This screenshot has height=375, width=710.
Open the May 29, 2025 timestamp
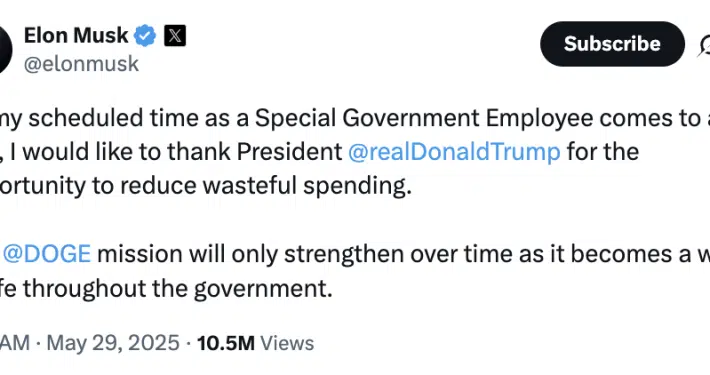[113, 343]
